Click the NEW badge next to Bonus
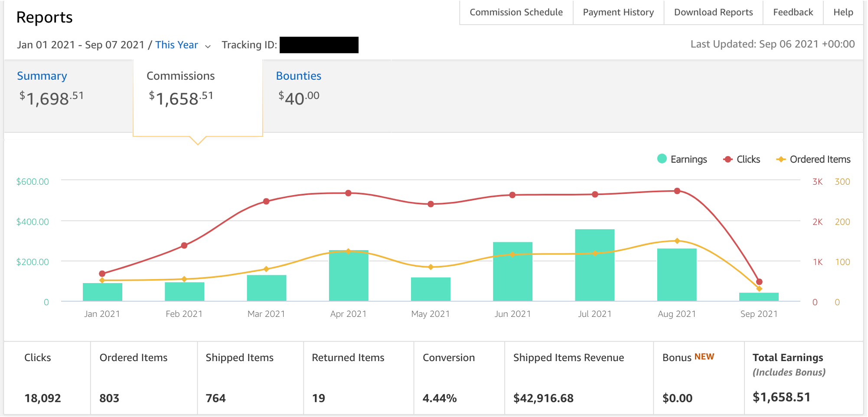This screenshot has height=417, width=868. pos(704,356)
